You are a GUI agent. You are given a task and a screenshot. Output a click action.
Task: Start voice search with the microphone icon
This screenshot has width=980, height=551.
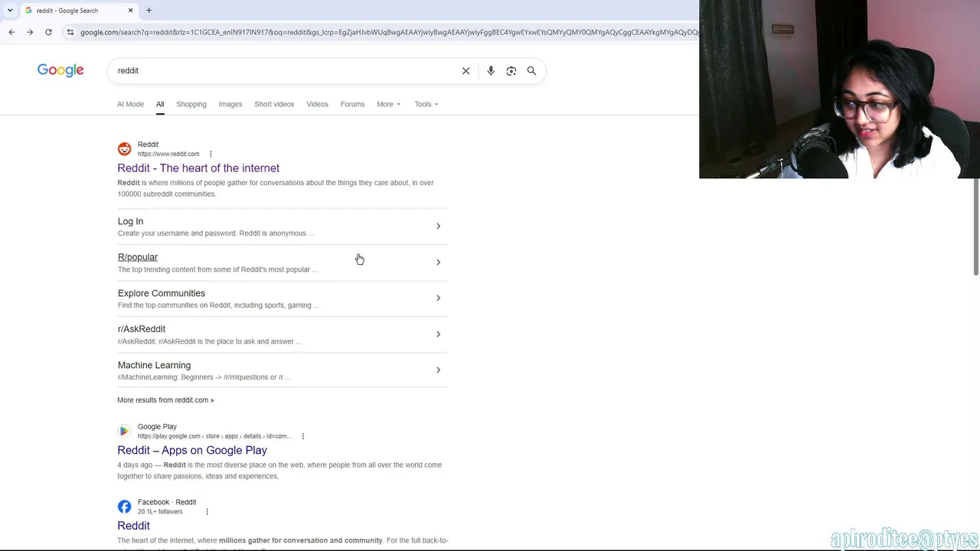[x=491, y=71]
